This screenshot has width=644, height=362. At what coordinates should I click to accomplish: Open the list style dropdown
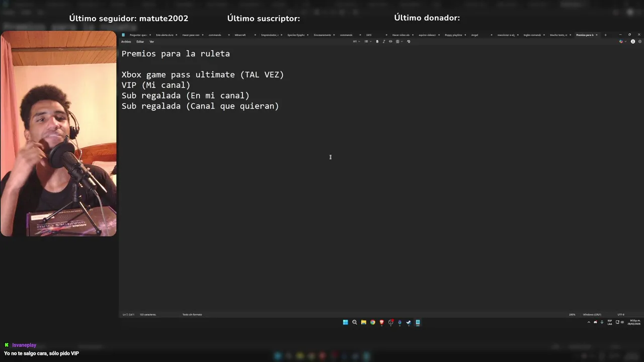(x=367, y=42)
